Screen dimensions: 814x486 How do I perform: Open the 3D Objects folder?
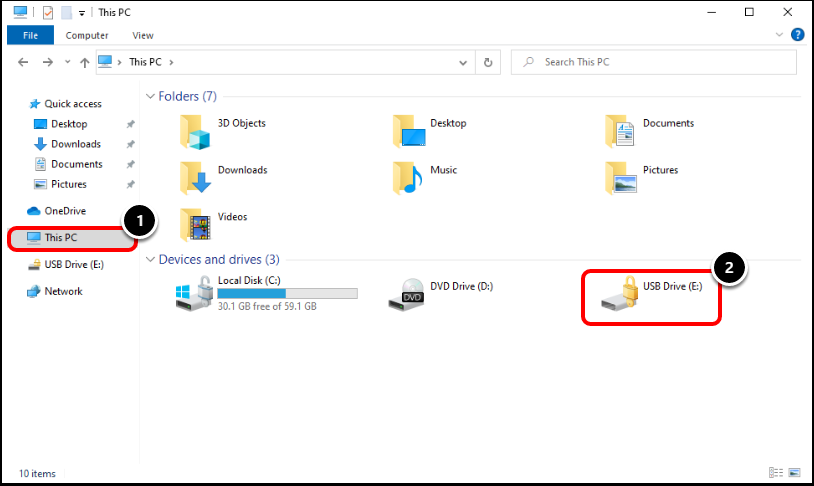tap(223, 131)
